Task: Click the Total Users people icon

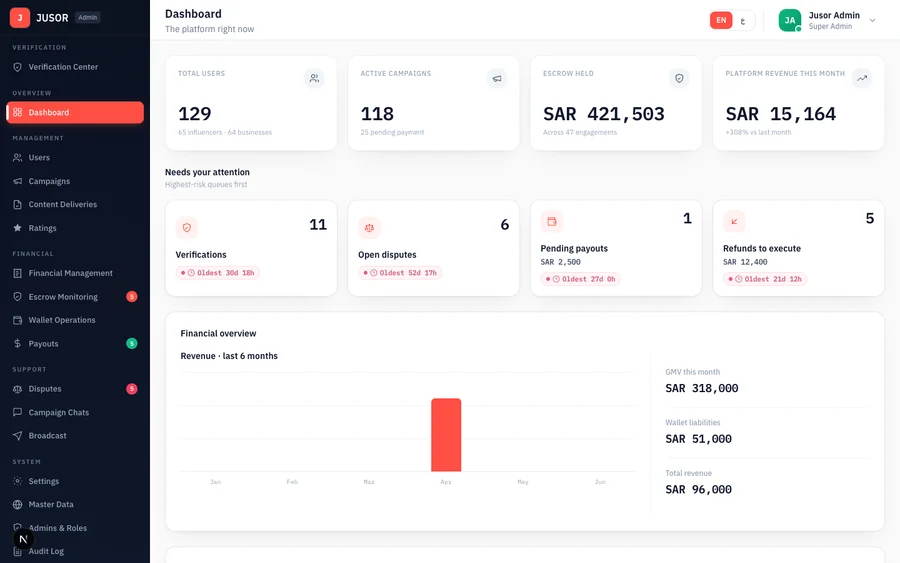Action: 314,78
